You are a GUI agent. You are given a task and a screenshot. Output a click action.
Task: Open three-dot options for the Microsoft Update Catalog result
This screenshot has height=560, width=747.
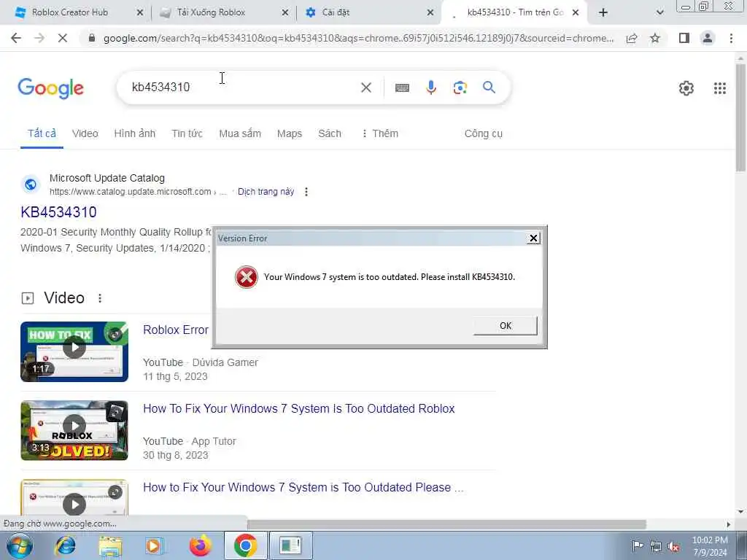(306, 192)
